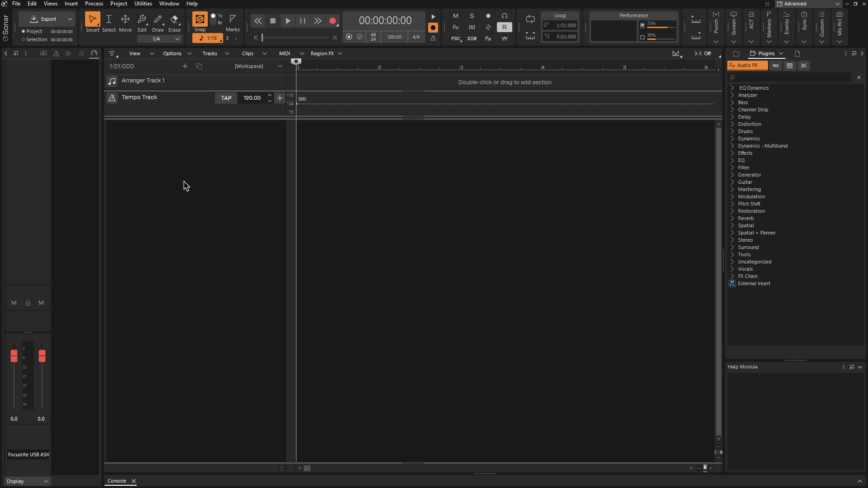
Task: Toggle loop playback on
Action: click(529, 19)
